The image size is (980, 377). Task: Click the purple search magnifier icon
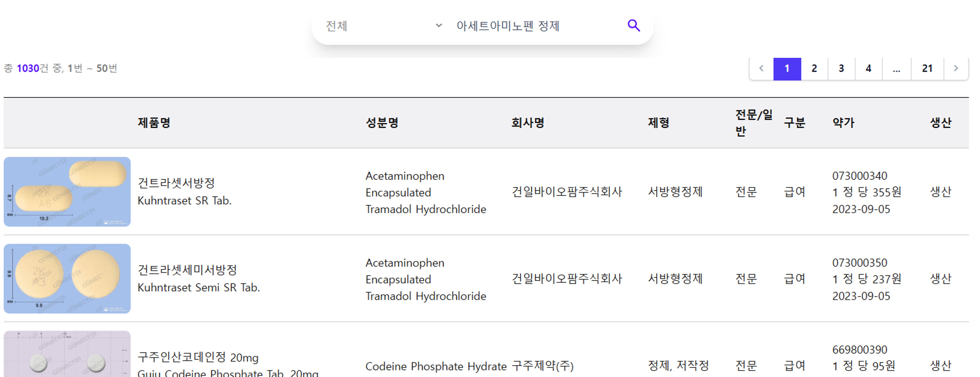coord(633,26)
